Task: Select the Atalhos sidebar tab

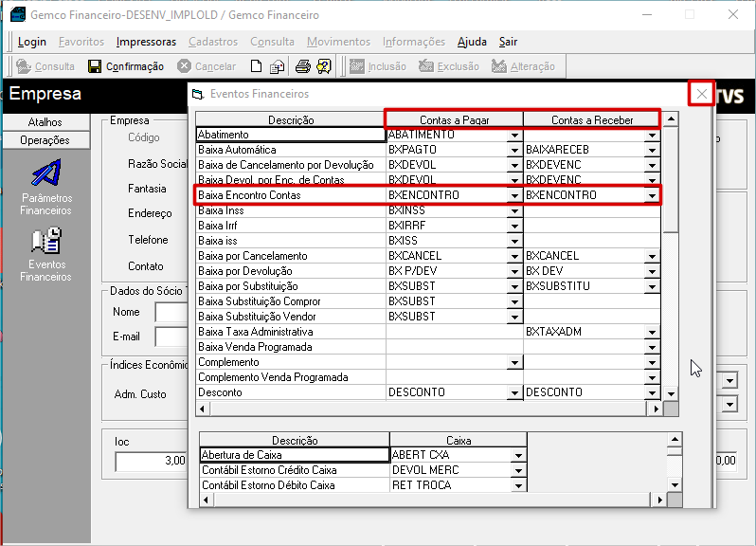Action: pos(45,122)
